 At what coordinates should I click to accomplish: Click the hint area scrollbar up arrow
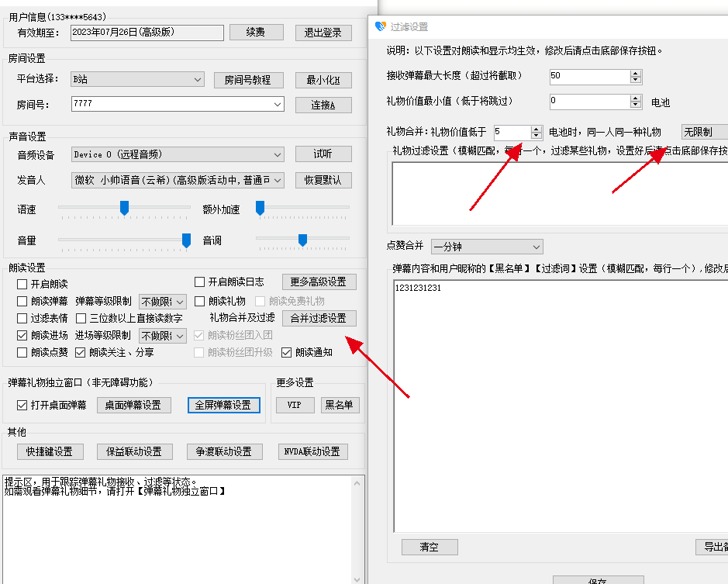pos(357,483)
